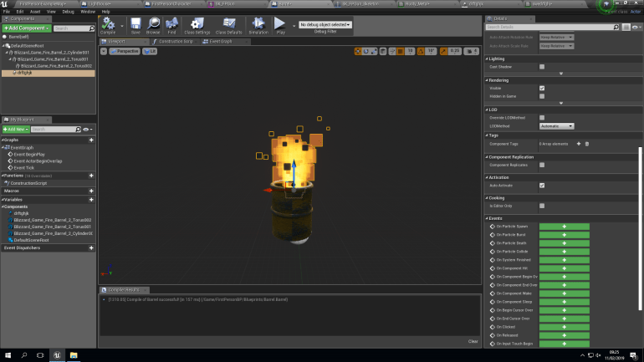This screenshot has width=644, height=362.
Task: Uncheck the Visible rendering checkbox
Action: tap(542, 88)
